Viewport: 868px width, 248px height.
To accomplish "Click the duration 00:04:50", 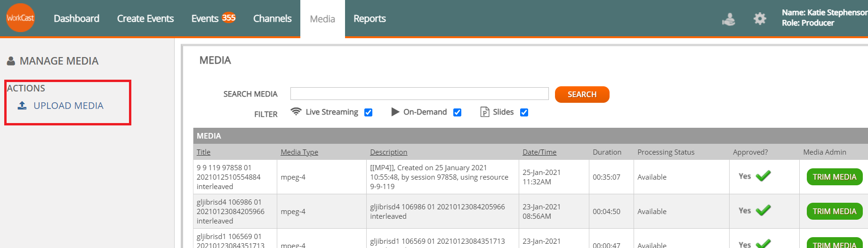I will pos(606,211).
